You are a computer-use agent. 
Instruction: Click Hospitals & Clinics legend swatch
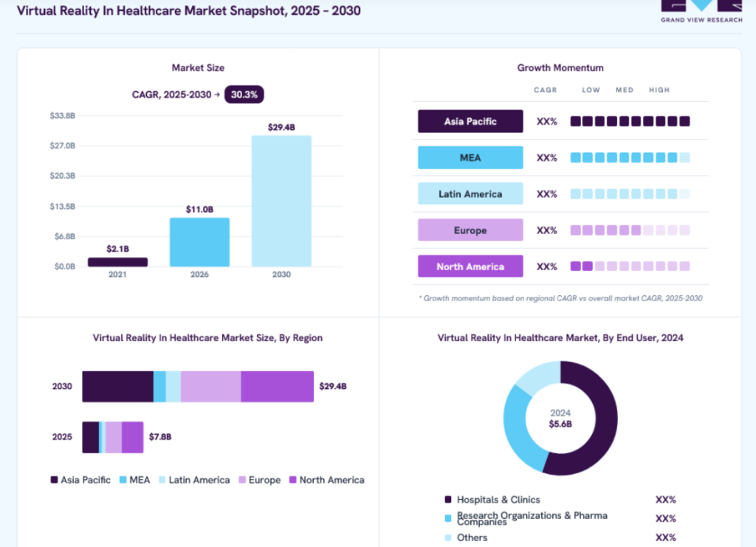click(x=448, y=499)
